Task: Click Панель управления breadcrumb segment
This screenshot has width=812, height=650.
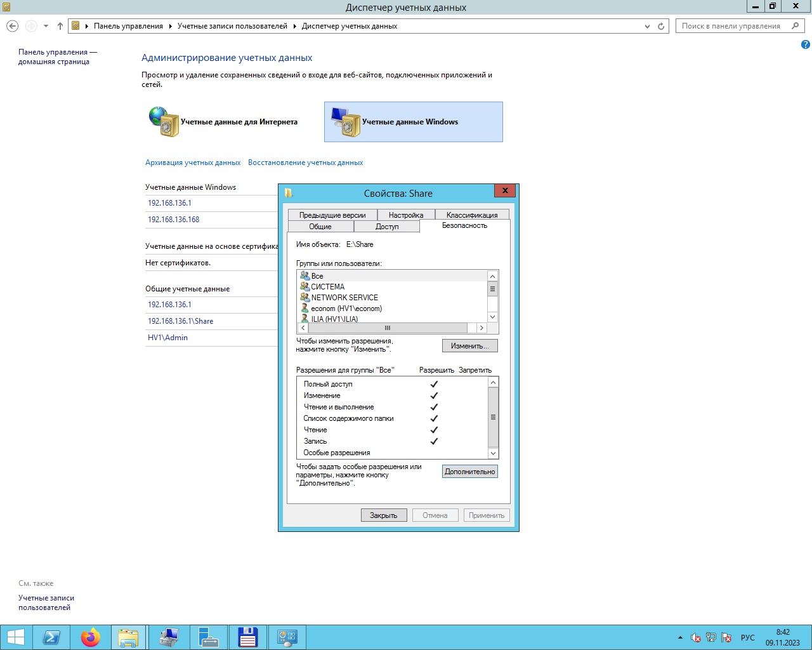Action: [x=128, y=26]
